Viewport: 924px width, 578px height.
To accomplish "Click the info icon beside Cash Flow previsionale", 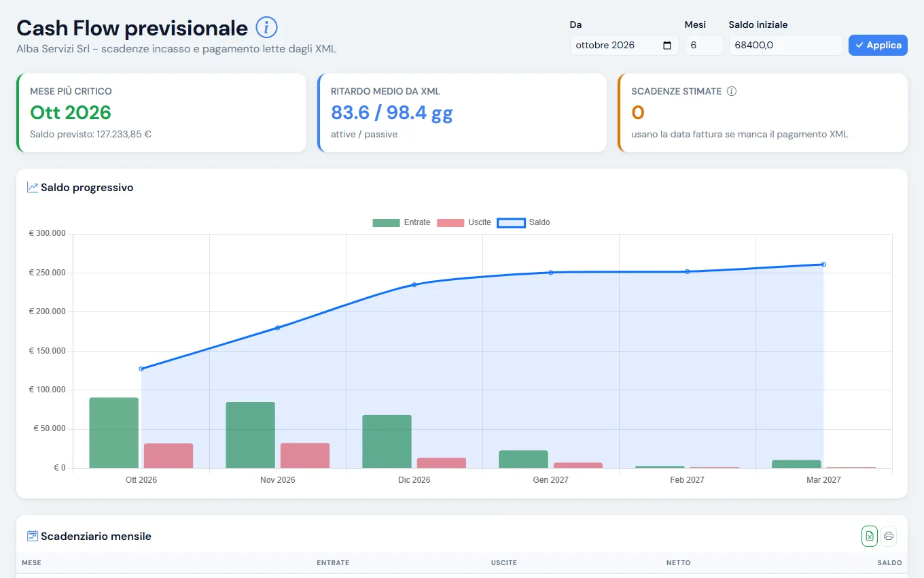I will pyautogui.click(x=266, y=28).
